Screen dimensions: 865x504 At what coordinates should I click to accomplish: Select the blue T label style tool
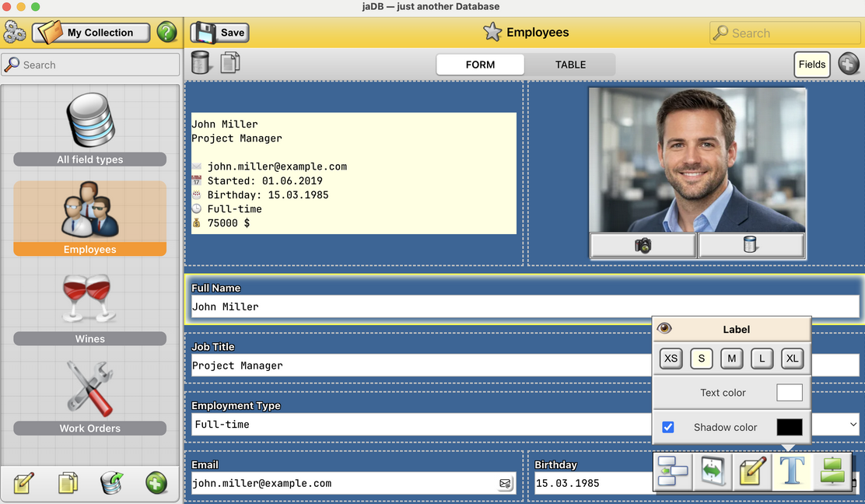click(x=792, y=472)
